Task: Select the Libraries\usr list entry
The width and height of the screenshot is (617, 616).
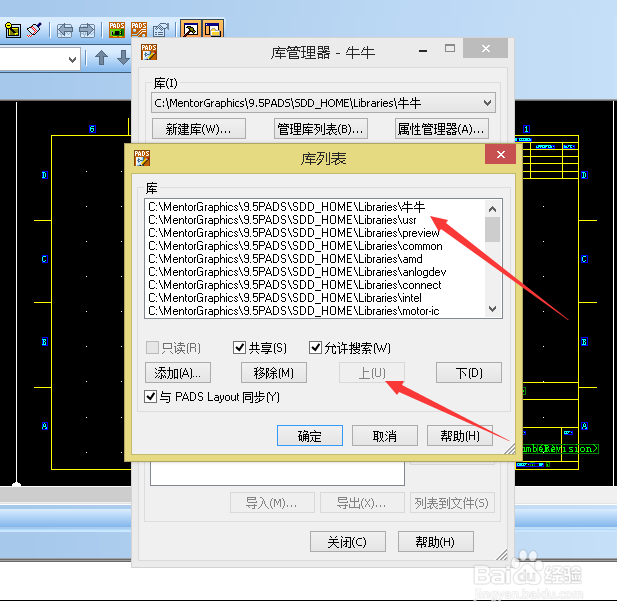Action: pyautogui.click(x=315, y=220)
